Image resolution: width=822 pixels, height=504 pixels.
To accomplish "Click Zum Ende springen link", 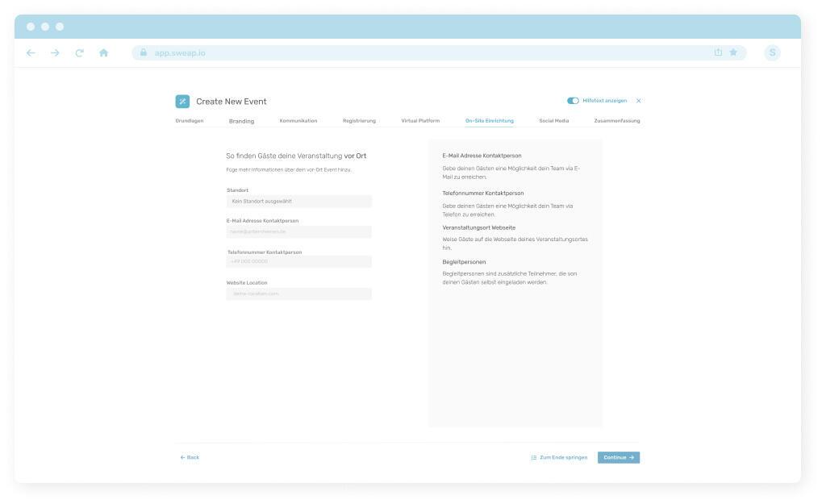I will [x=559, y=457].
